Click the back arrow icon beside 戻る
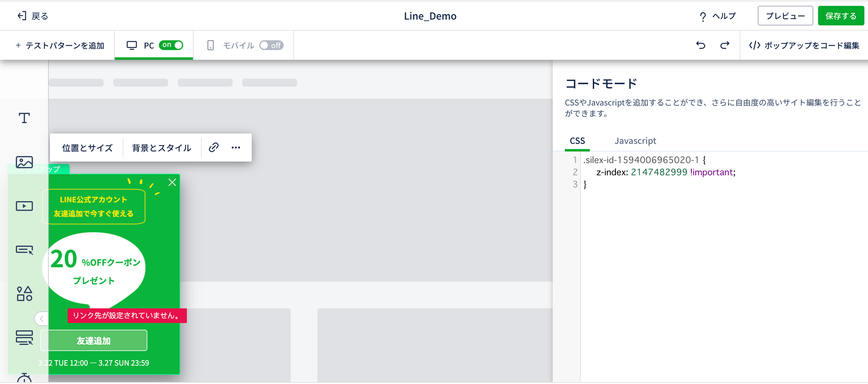 pos(22,16)
